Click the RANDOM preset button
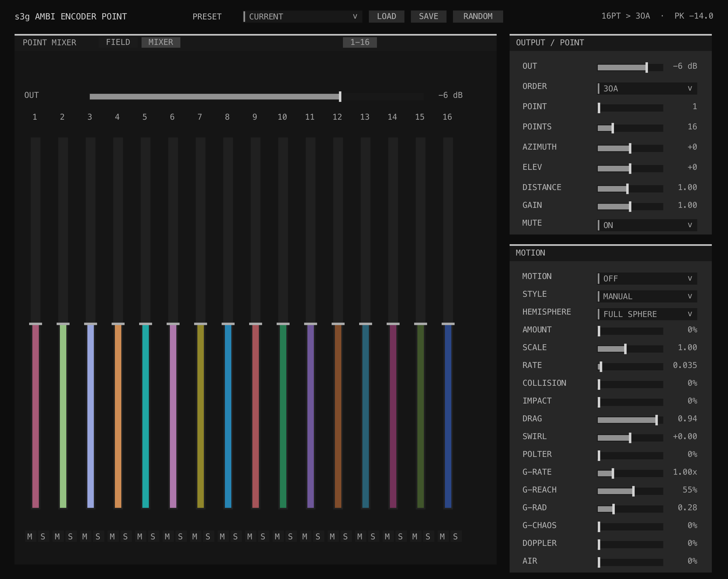The width and height of the screenshot is (728, 579). 478,16
